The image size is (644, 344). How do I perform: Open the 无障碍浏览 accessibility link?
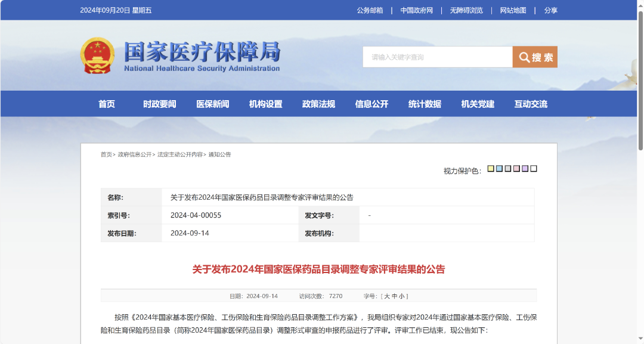coord(466,10)
